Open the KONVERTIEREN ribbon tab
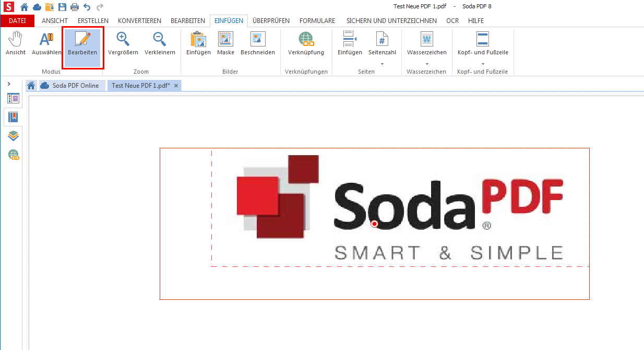644x350 pixels. click(x=139, y=21)
